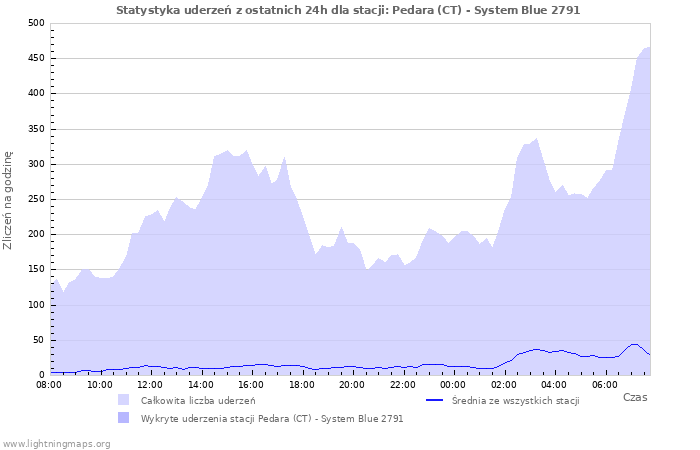Click the y-axis value 250

pyautogui.click(x=36, y=199)
